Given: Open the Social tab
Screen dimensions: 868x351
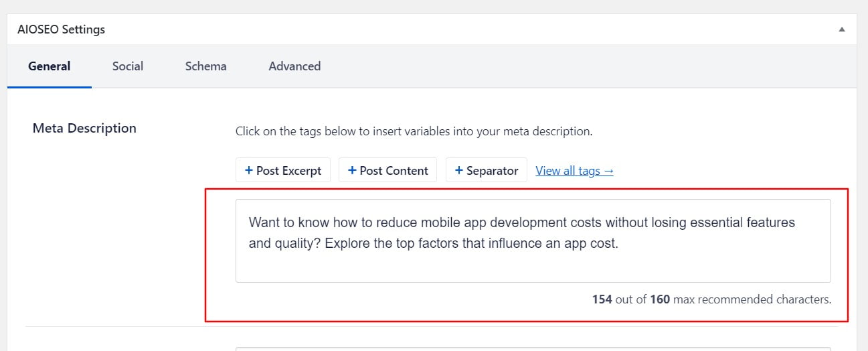Looking at the screenshot, I should [x=128, y=66].
